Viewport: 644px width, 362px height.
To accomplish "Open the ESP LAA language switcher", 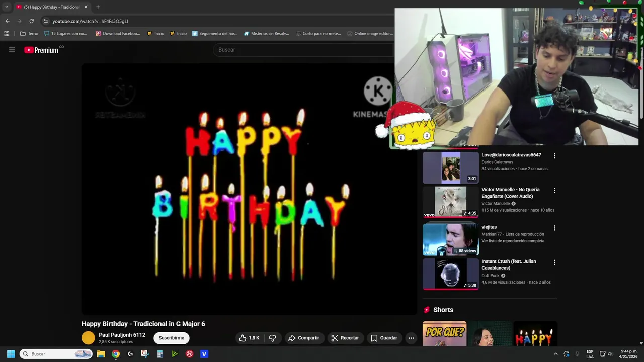I will (x=590, y=354).
